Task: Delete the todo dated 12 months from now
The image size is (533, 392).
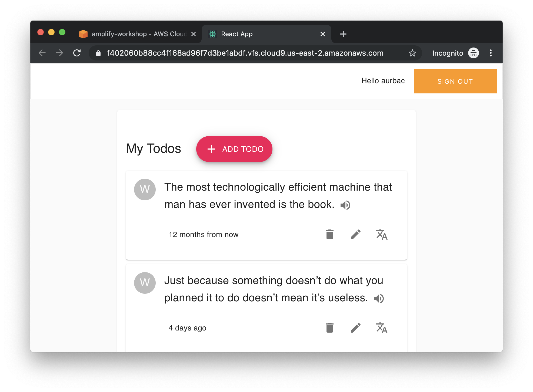Action: 329,234
